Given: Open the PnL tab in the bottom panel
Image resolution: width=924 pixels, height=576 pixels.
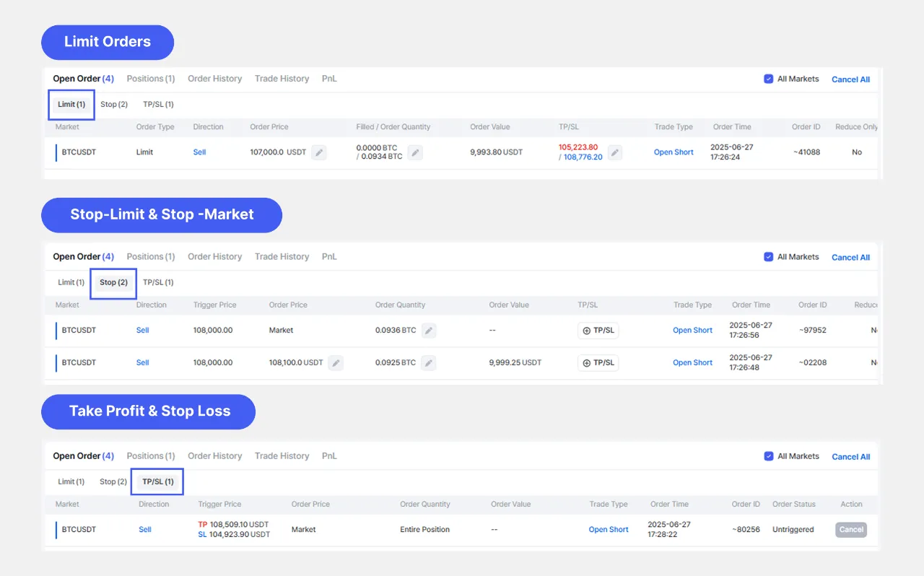Looking at the screenshot, I should (329, 456).
